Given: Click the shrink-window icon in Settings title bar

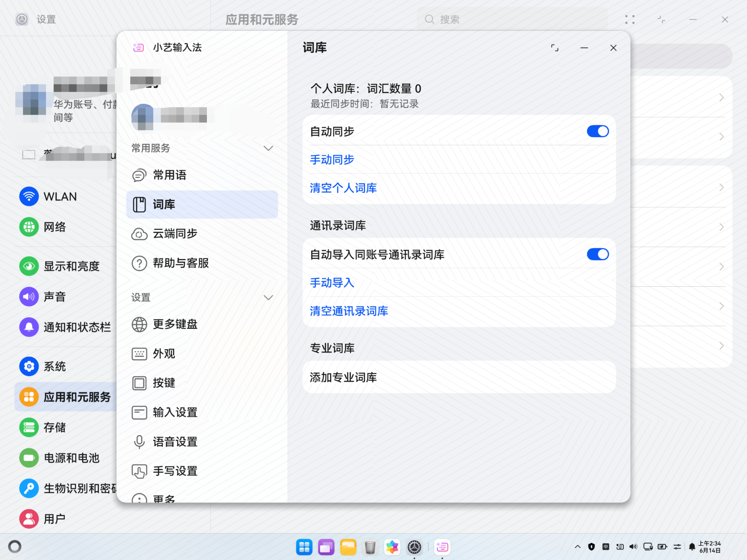Looking at the screenshot, I should pos(661,19).
